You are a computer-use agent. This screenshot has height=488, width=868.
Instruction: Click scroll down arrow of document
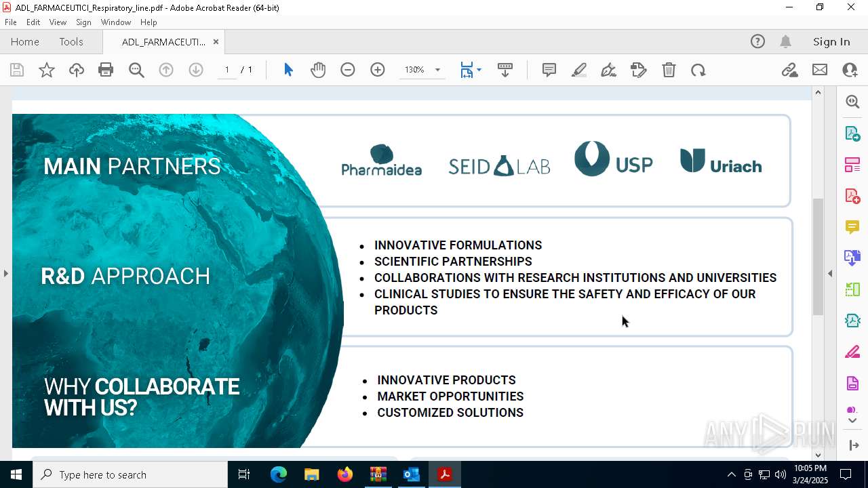818,455
